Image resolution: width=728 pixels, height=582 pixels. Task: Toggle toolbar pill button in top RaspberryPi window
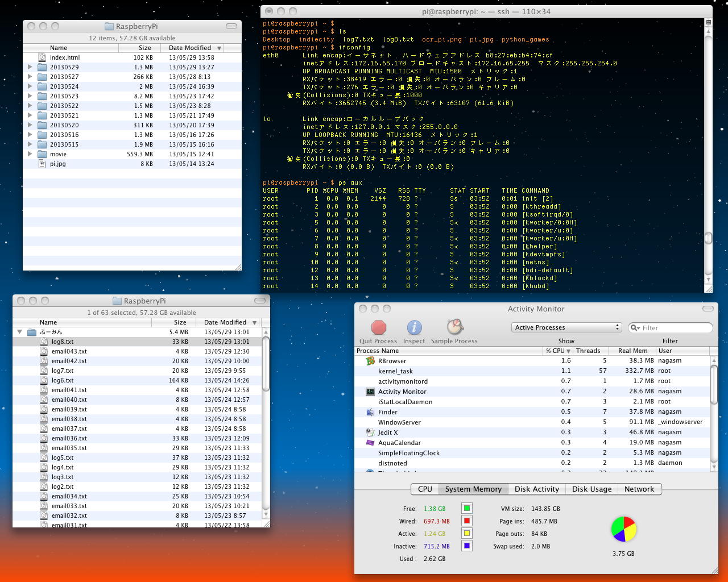click(x=231, y=26)
